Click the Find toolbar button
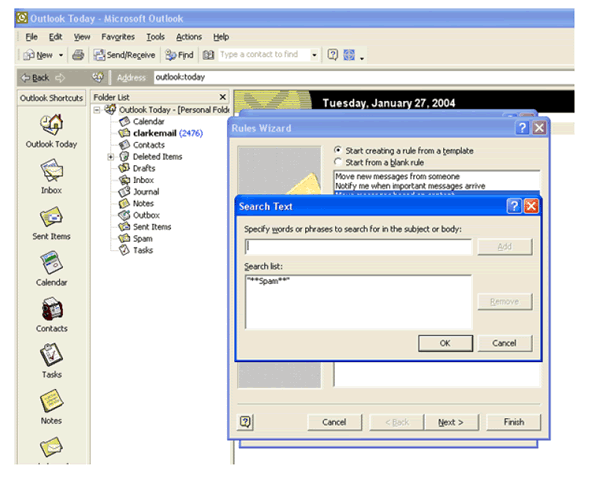The width and height of the screenshot is (600, 478). pyautogui.click(x=179, y=55)
